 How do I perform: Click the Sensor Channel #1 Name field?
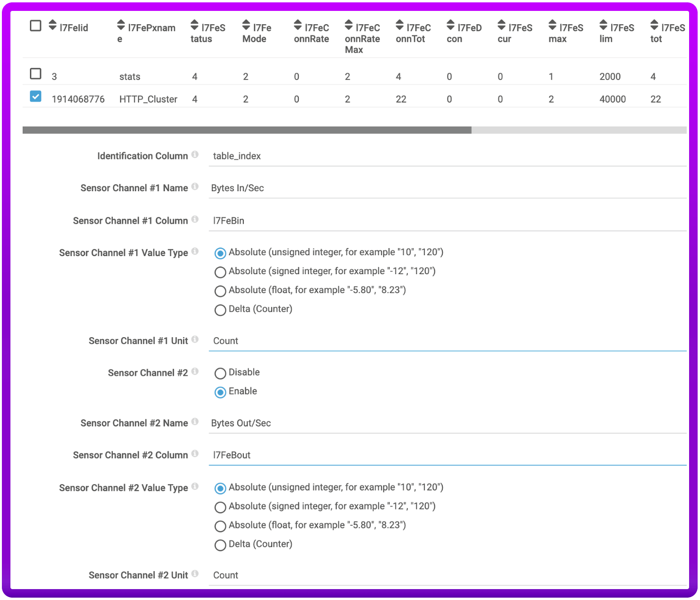[447, 188]
